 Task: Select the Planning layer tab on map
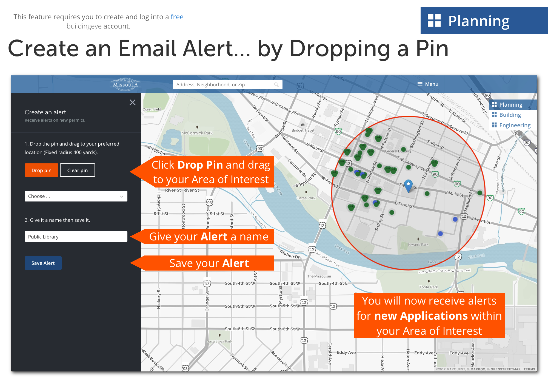pos(513,104)
